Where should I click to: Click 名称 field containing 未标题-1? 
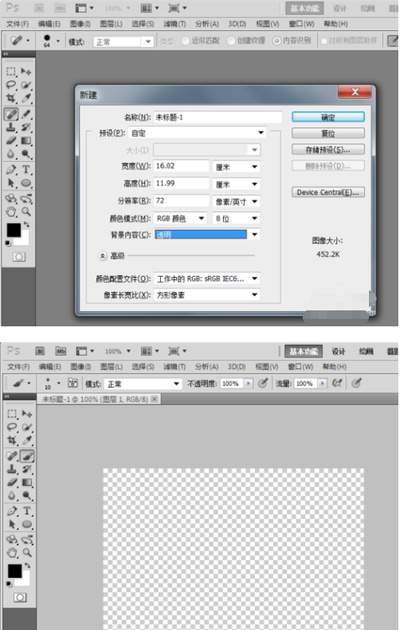(218, 117)
